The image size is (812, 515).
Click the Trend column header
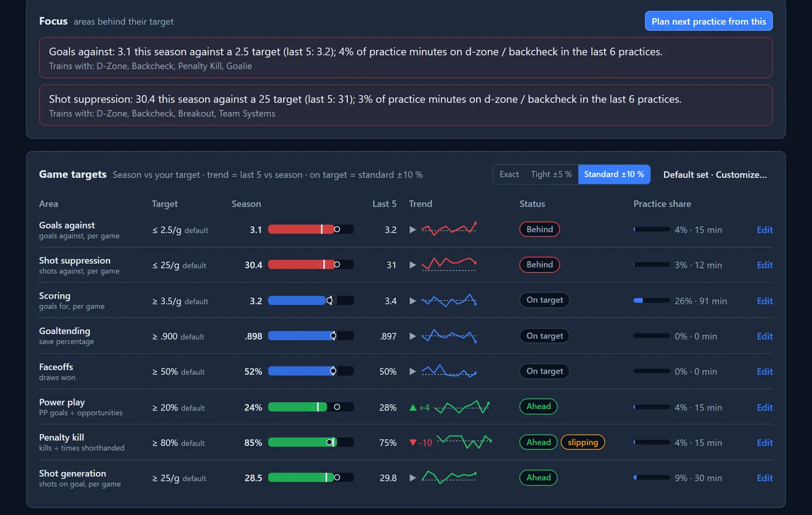420,204
